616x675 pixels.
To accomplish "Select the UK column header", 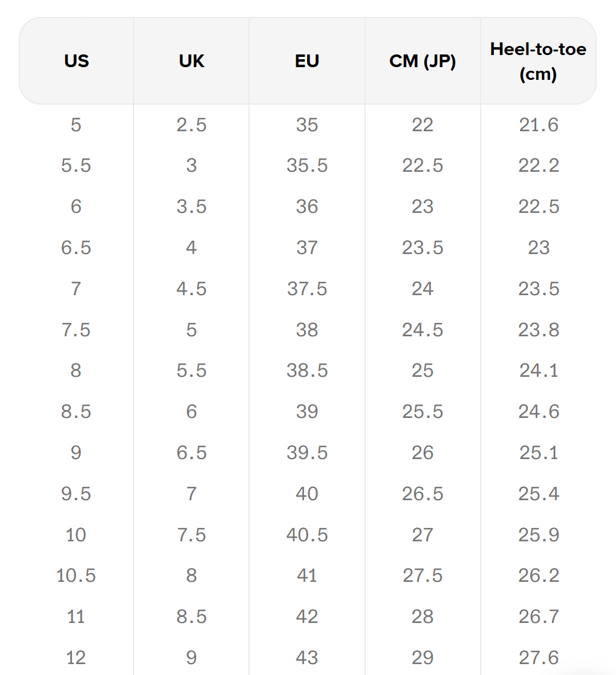I will pos(192,61).
